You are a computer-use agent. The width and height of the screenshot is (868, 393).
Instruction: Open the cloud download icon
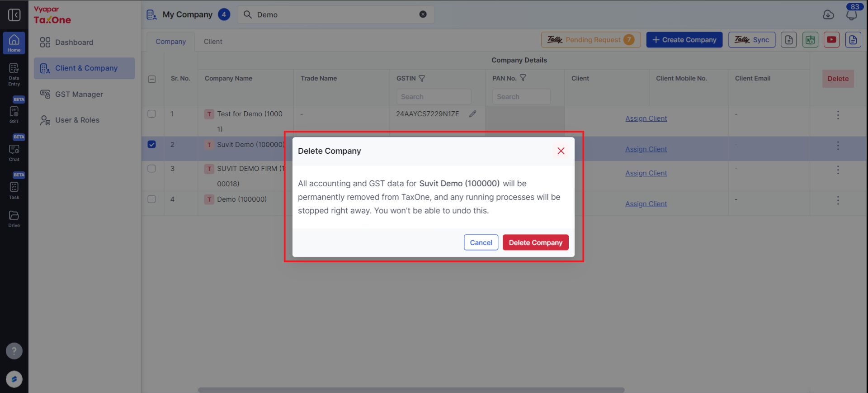pos(828,15)
